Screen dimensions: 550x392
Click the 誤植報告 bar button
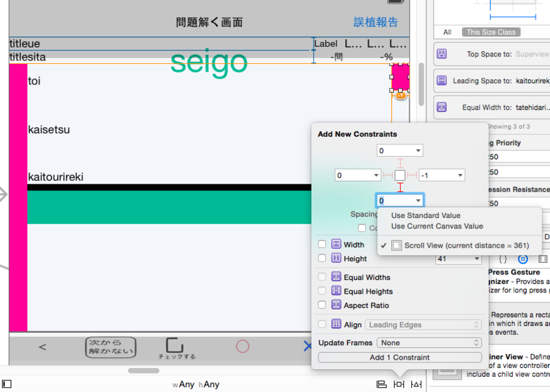[375, 22]
